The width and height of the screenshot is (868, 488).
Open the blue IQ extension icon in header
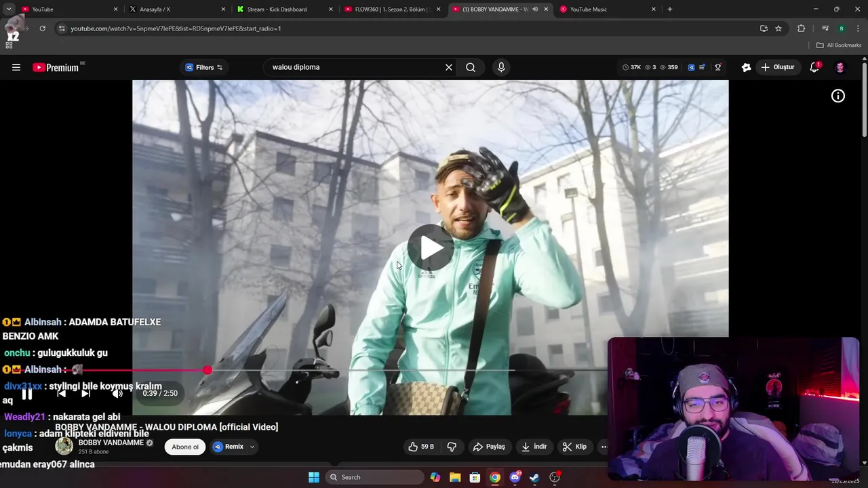691,67
